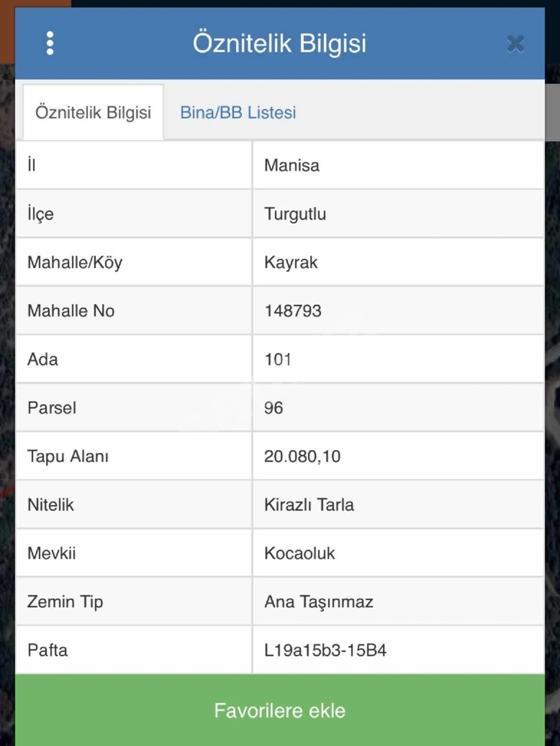Click the Turgutlu district value

295,214
